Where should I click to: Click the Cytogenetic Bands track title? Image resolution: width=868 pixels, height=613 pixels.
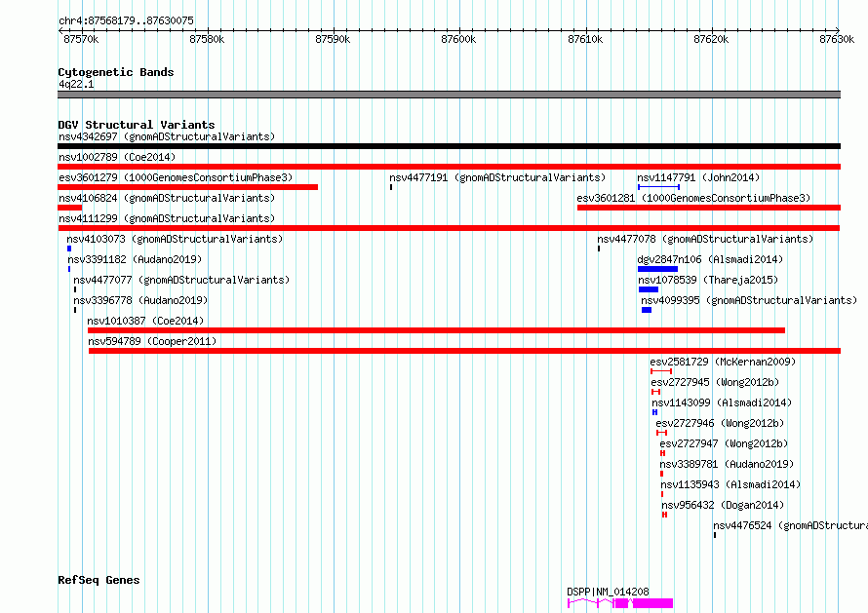[116, 72]
